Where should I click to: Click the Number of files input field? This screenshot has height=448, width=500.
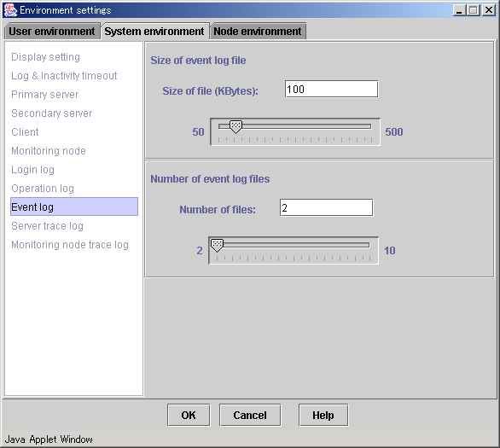coord(326,207)
